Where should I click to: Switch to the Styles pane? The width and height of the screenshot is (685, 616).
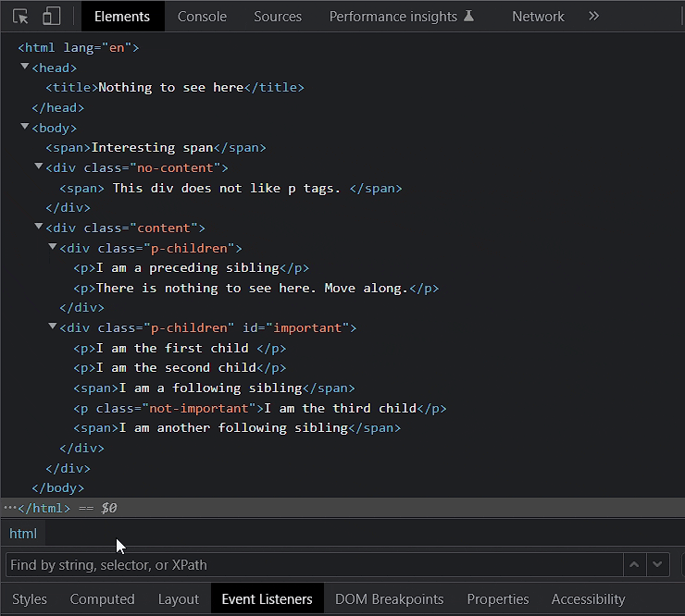click(x=30, y=599)
